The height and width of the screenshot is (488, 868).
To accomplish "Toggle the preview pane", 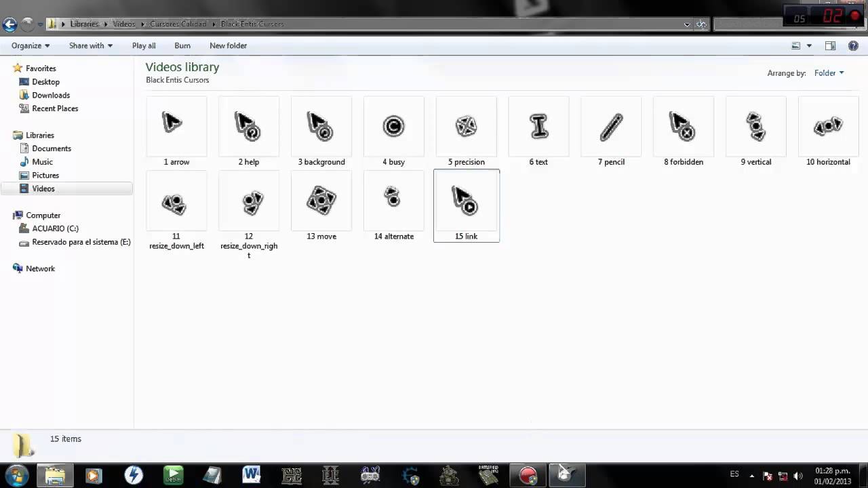I will point(830,45).
